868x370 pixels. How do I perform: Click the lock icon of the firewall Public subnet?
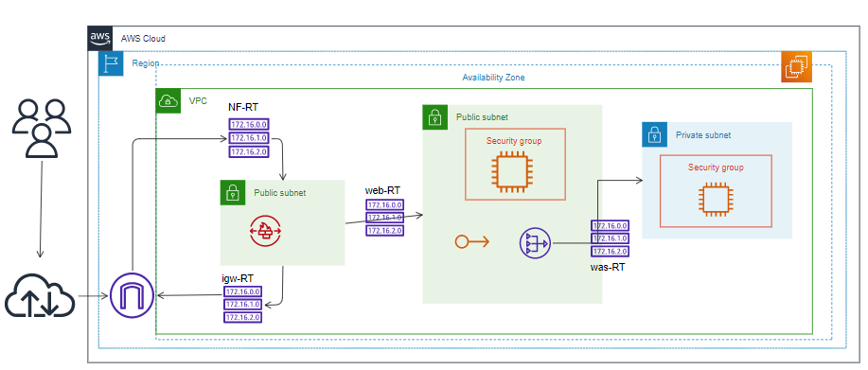click(x=233, y=192)
